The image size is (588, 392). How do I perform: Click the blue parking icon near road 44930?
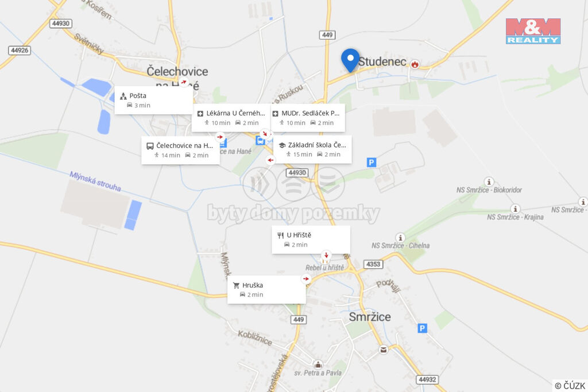click(x=372, y=162)
